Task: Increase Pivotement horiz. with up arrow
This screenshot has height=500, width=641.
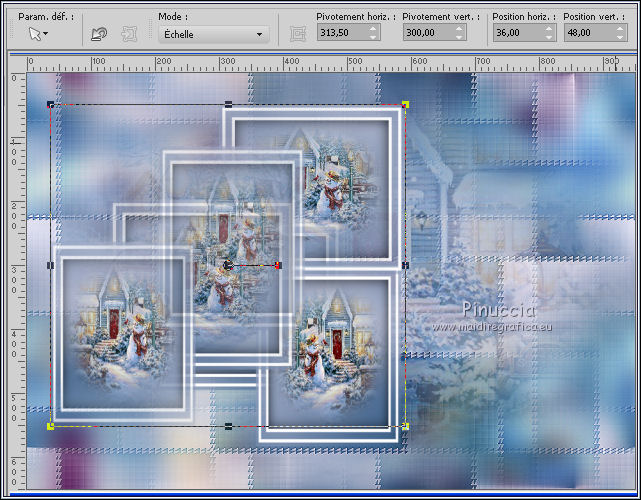Action: coord(373,29)
